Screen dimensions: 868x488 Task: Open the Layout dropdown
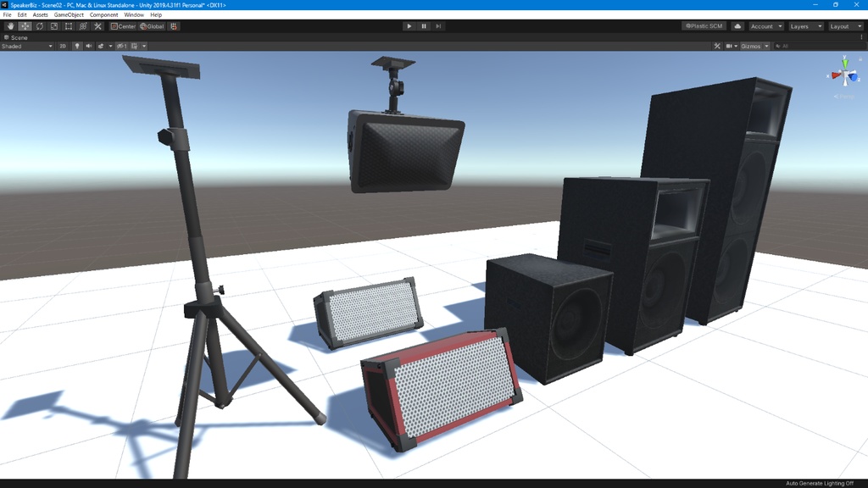click(846, 26)
